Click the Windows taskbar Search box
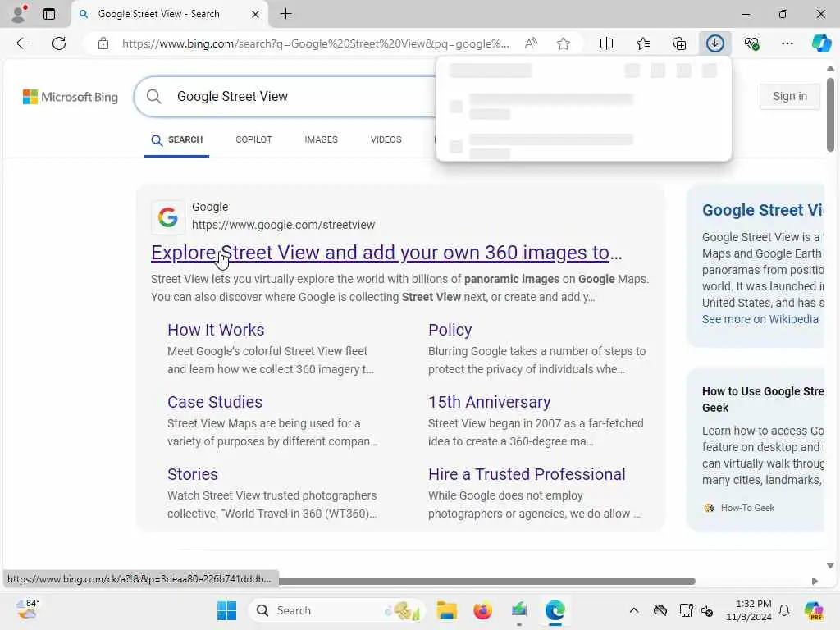Image resolution: width=840 pixels, height=630 pixels. [337, 610]
